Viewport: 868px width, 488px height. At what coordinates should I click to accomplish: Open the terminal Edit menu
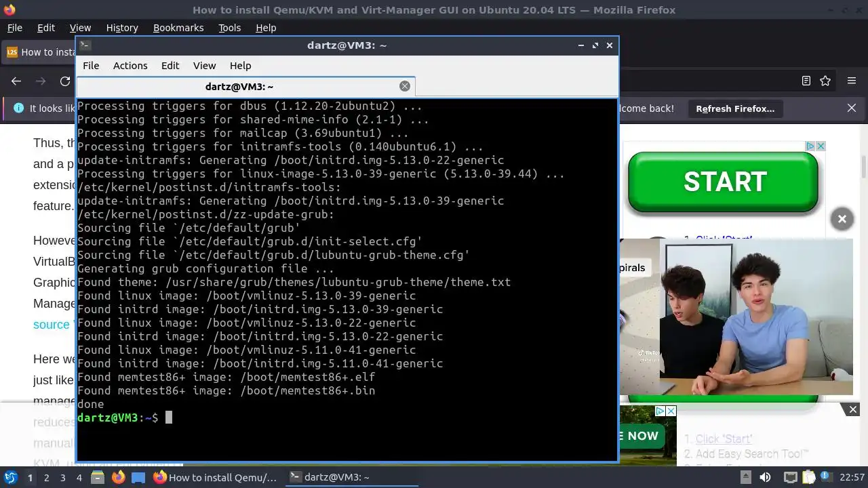click(x=170, y=66)
